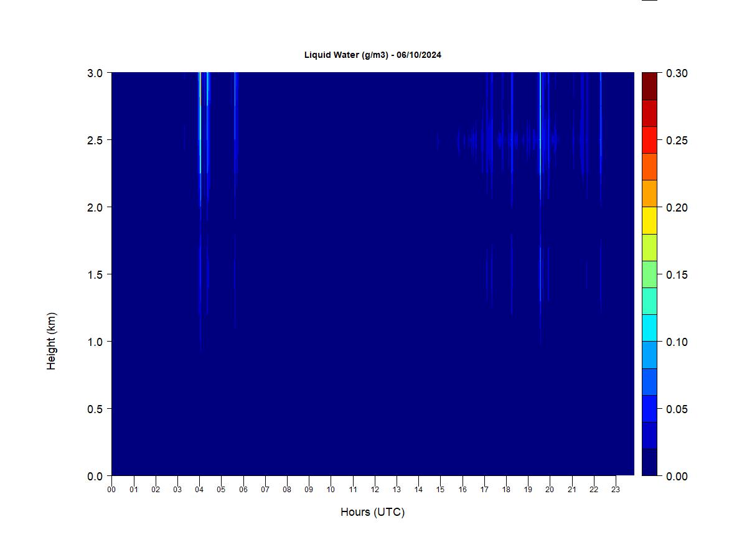747x560 pixels.
Task: Click the cyan colorbar segment
Action: coord(649,328)
